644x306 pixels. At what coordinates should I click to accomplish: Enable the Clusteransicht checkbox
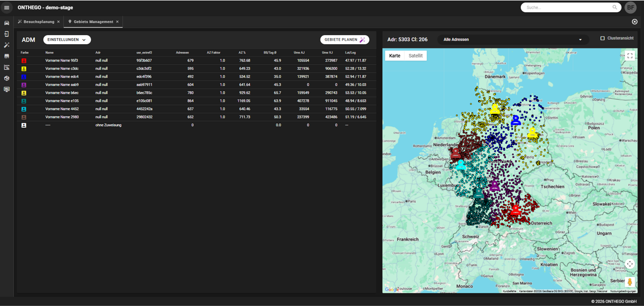pyautogui.click(x=603, y=39)
